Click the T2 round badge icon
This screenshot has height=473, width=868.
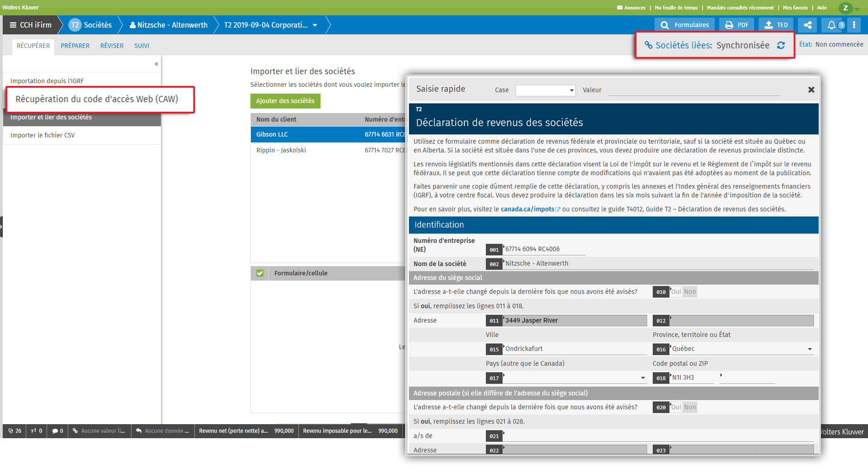coord(75,25)
